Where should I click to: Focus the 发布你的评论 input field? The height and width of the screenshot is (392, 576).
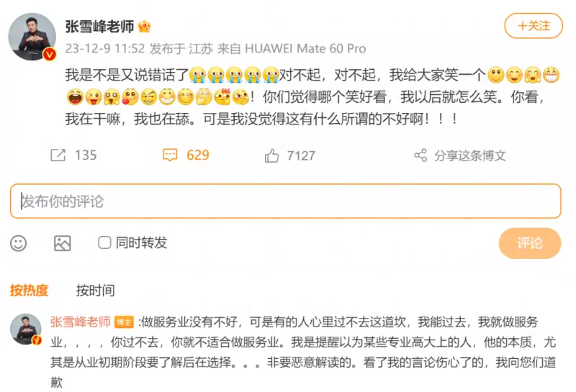tap(285, 201)
